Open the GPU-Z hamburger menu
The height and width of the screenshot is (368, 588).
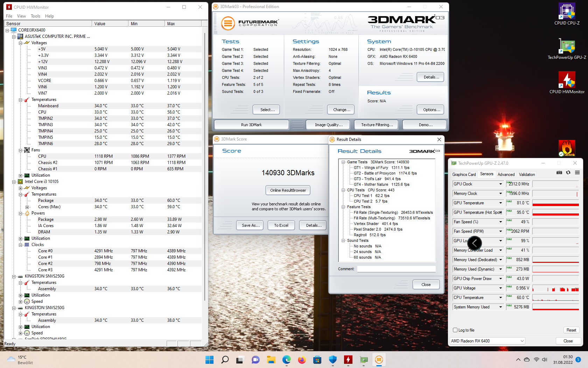click(577, 172)
